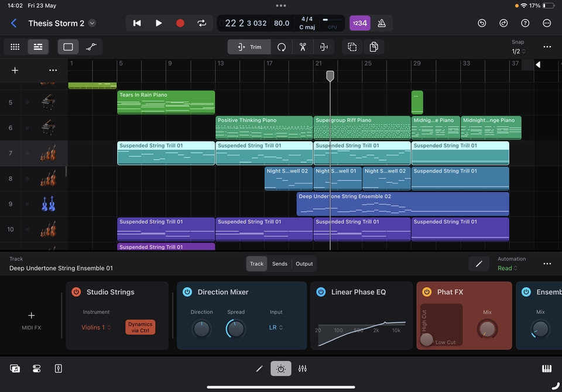Select the string icon on track 7
Image resolution: width=562 pixels, height=392 pixels.
point(49,153)
